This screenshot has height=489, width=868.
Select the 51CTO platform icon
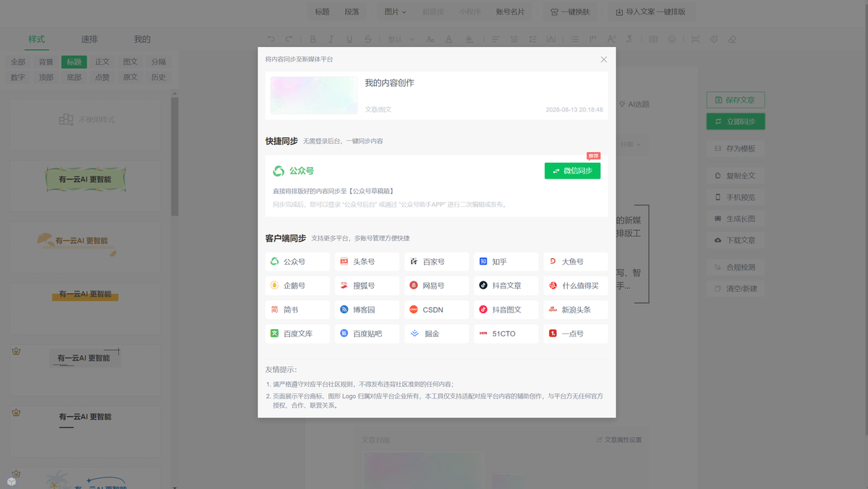(483, 333)
